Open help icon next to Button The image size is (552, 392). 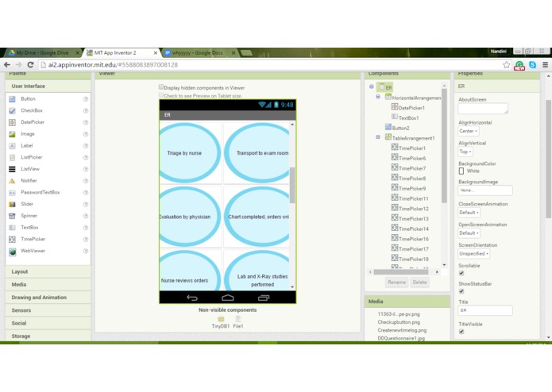[x=86, y=99]
